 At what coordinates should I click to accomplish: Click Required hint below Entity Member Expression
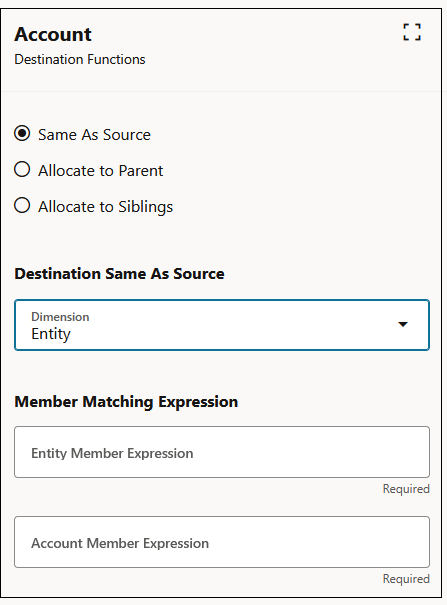406,489
